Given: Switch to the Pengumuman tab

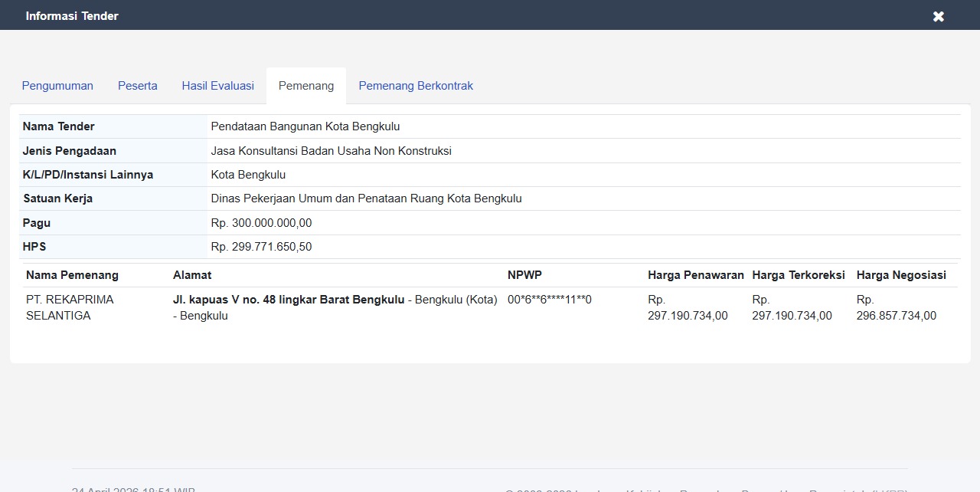Looking at the screenshot, I should click(x=57, y=86).
